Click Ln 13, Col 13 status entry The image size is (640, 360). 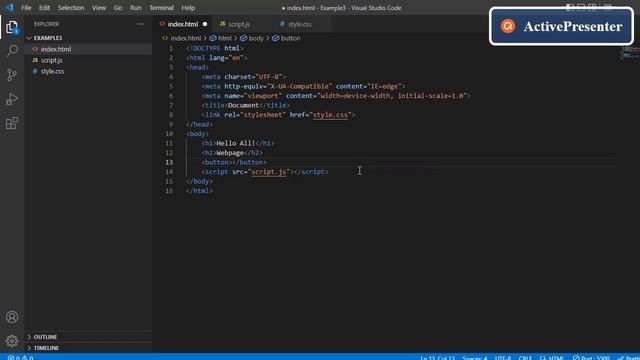pyautogui.click(x=437, y=358)
